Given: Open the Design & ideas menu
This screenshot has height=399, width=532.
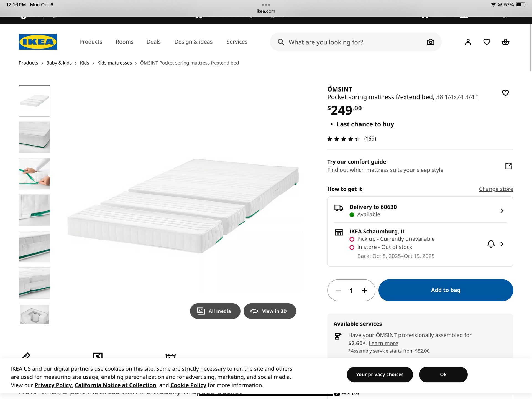Looking at the screenshot, I should 193,42.
